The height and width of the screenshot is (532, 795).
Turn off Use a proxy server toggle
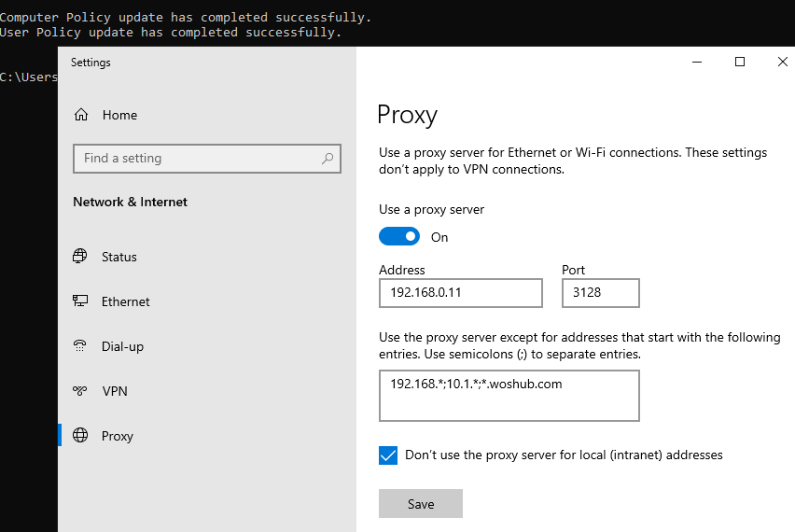point(399,237)
